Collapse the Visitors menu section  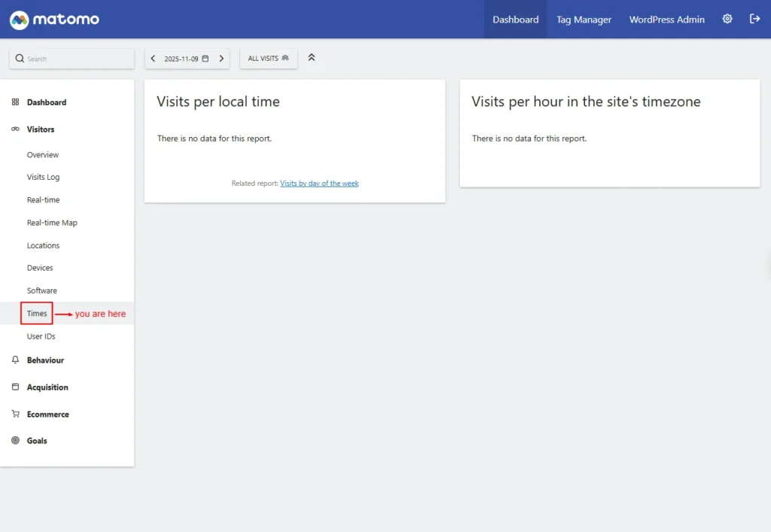coord(41,129)
